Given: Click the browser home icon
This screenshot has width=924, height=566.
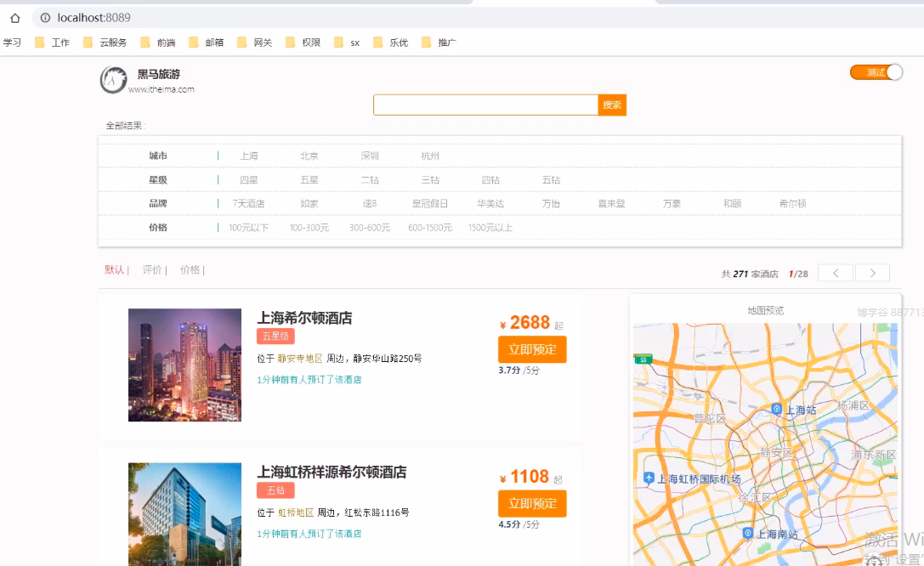Looking at the screenshot, I should 14,18.
